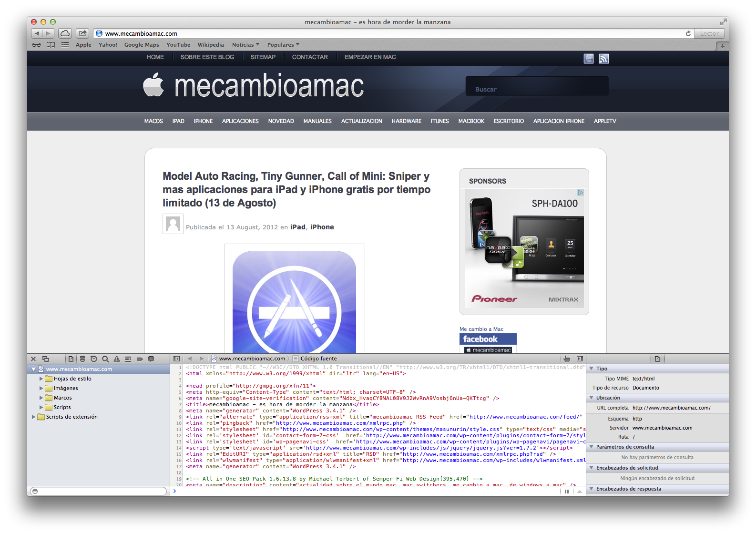Click the inspector filter search field

click(99, 491)
